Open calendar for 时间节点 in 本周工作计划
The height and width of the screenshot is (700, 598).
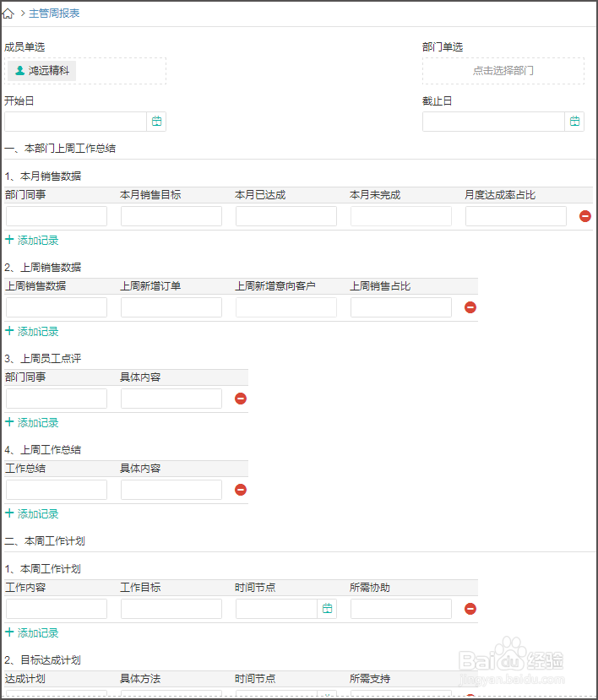coord(328,609)
